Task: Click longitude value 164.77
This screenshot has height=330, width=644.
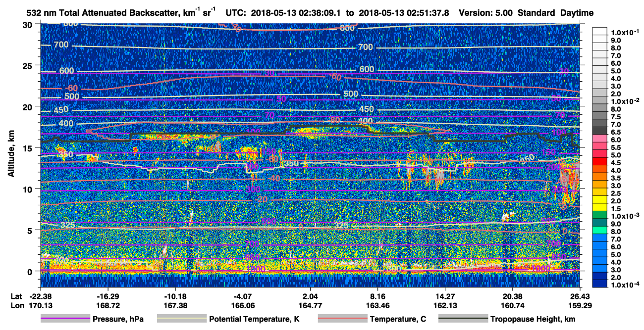Action: tap(310, 306)
